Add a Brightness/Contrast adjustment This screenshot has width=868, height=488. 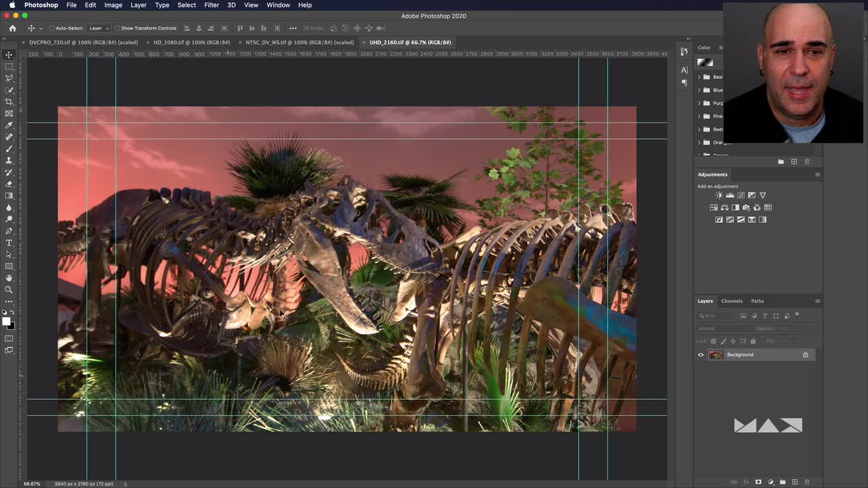719,195
